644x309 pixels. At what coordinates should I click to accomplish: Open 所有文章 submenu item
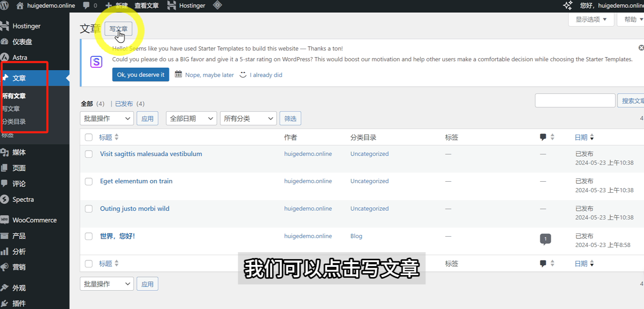pyautogui.click(x=14, y=96)
